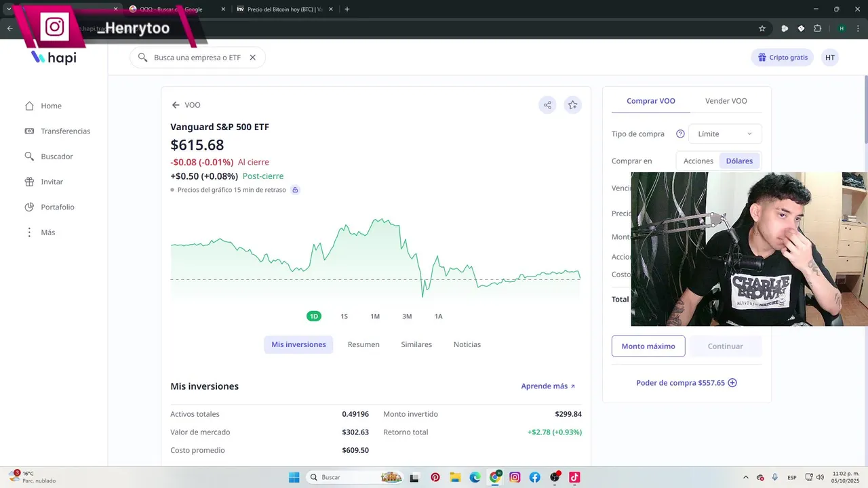Open Facebook from taskbar
868x488 pixels.
534,477
